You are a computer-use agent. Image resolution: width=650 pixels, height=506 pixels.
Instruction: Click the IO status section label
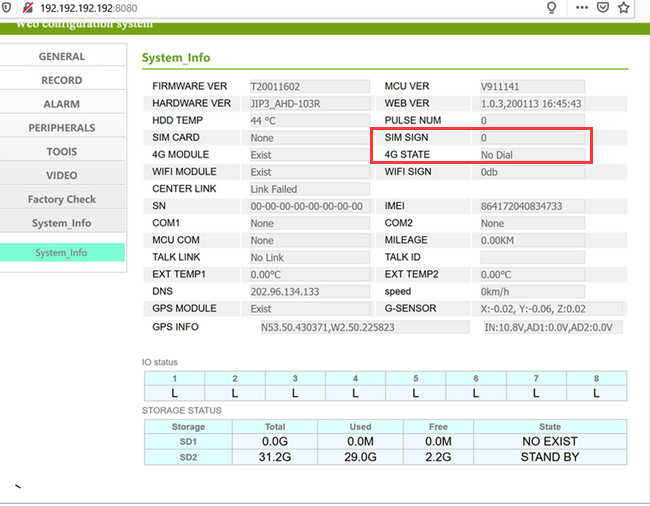coord(160,362)
